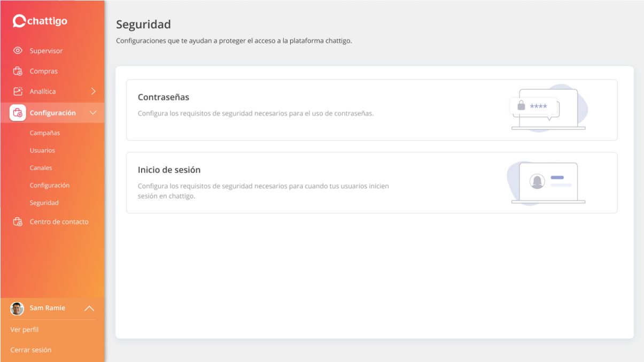Click the Compras bag icon

[18, 71]
